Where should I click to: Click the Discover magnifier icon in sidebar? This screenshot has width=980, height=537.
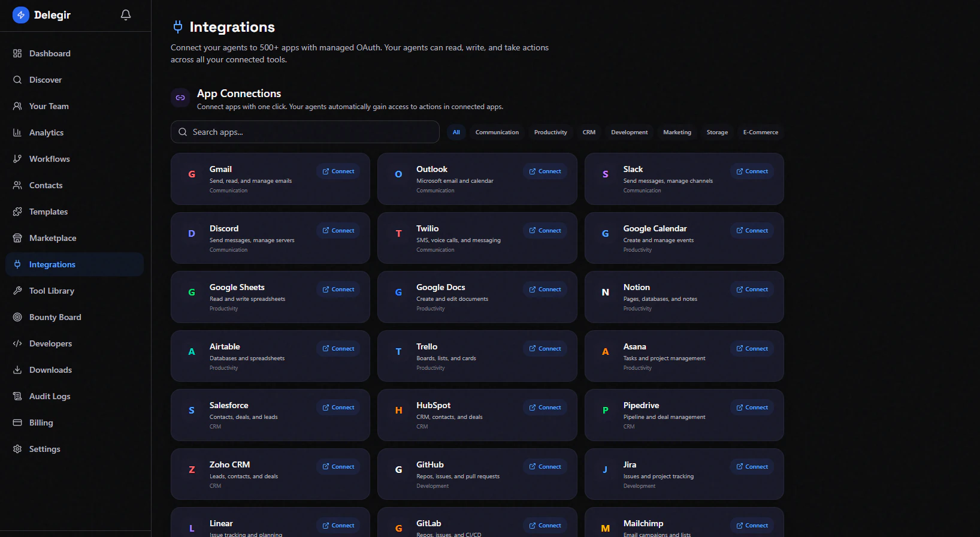[x=17, y=80]
